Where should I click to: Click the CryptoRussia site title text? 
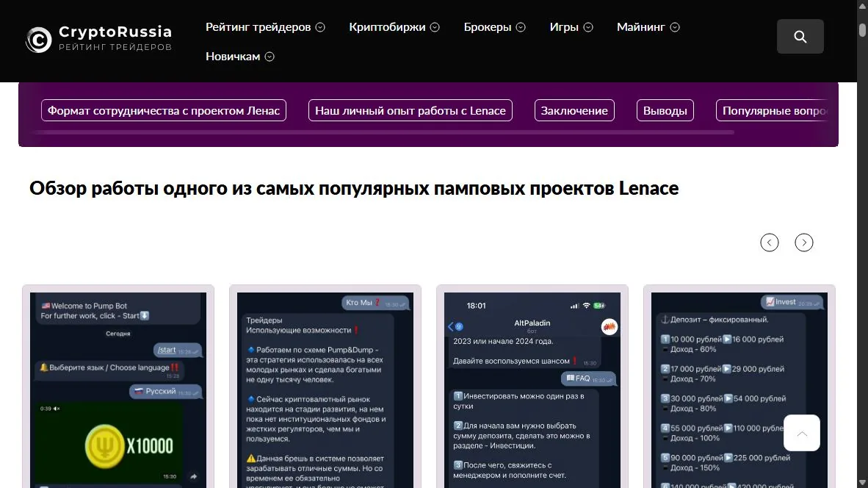coord(115,32)
